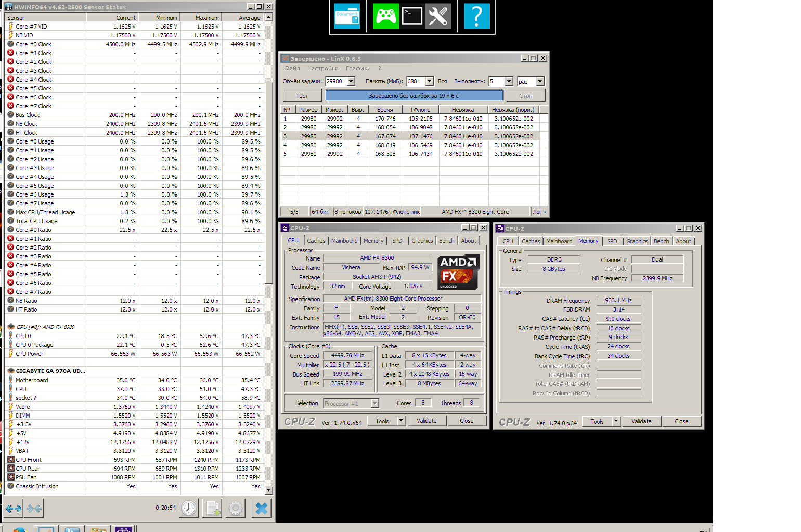The image size is (801, 532).
Task: Click the LinX title bar icon
Action: tap(285, 58)
